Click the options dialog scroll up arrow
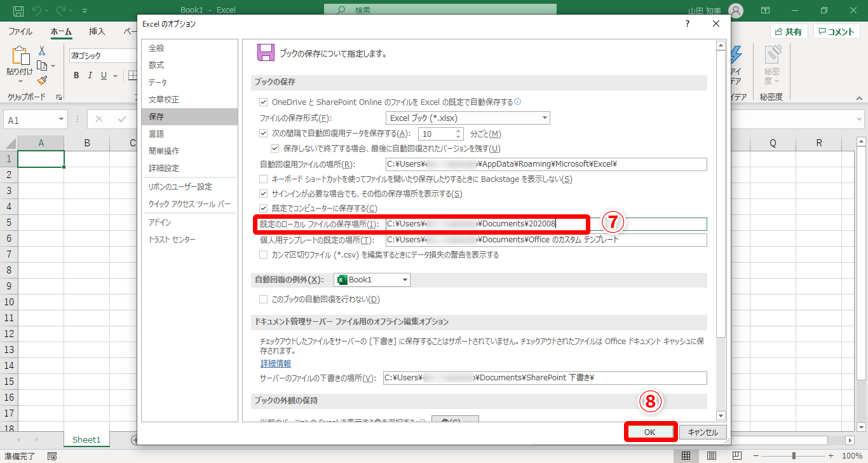Screen dimensions: 868x463 click(721, 45)
